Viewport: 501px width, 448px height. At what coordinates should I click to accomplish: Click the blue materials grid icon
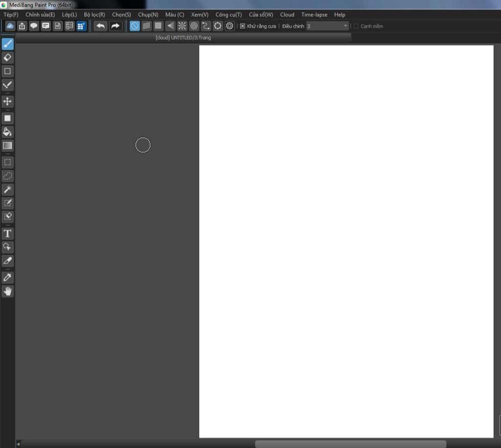pyautogui.click(x=81, y=26)
